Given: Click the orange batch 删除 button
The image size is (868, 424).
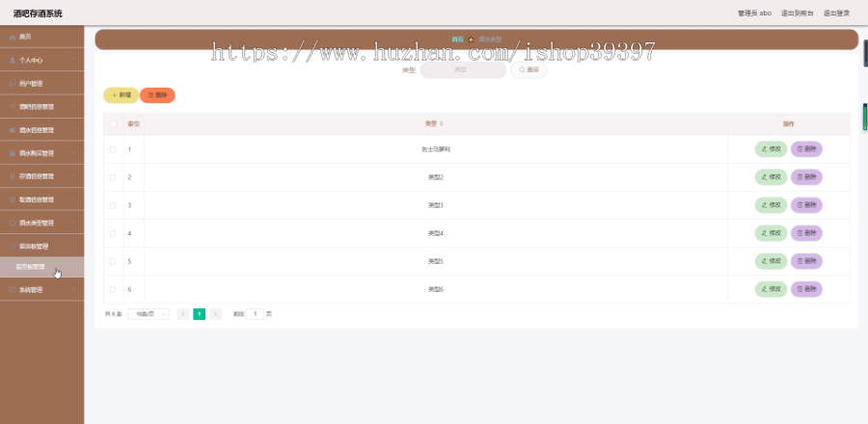Looking at the screenshot, I should point(157,95).
